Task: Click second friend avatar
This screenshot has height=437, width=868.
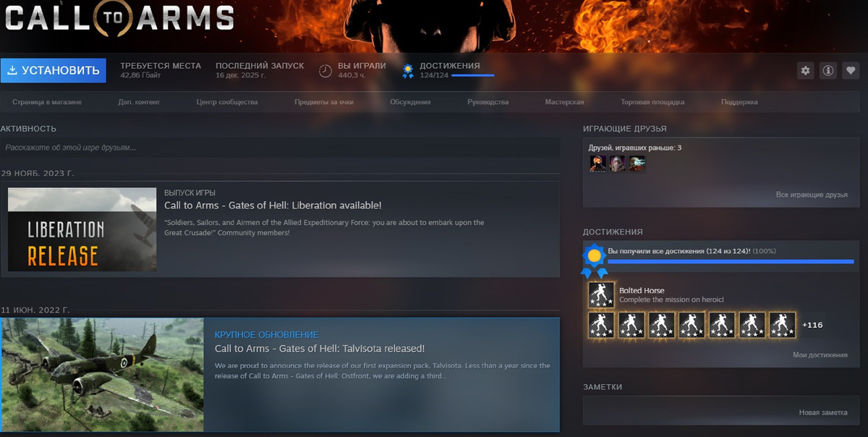Action: click(x=617, y=164)
